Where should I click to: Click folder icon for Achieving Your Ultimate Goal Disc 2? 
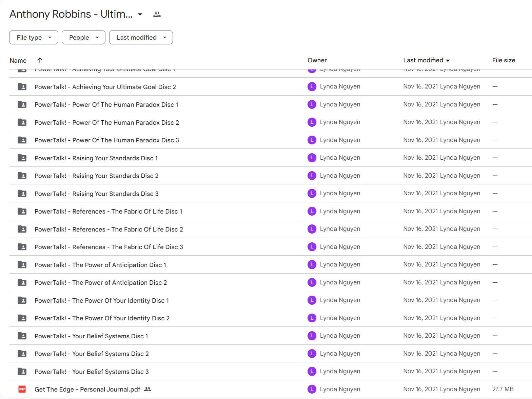click(x=22, y=87)
